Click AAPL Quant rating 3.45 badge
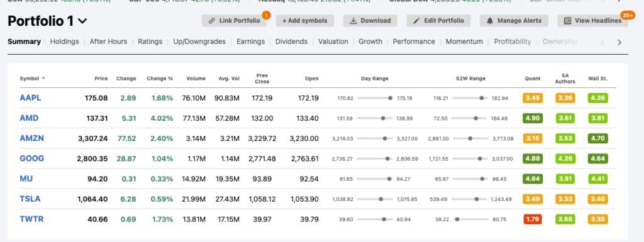This screenshot has height=242, width=644. pos(533,98)
